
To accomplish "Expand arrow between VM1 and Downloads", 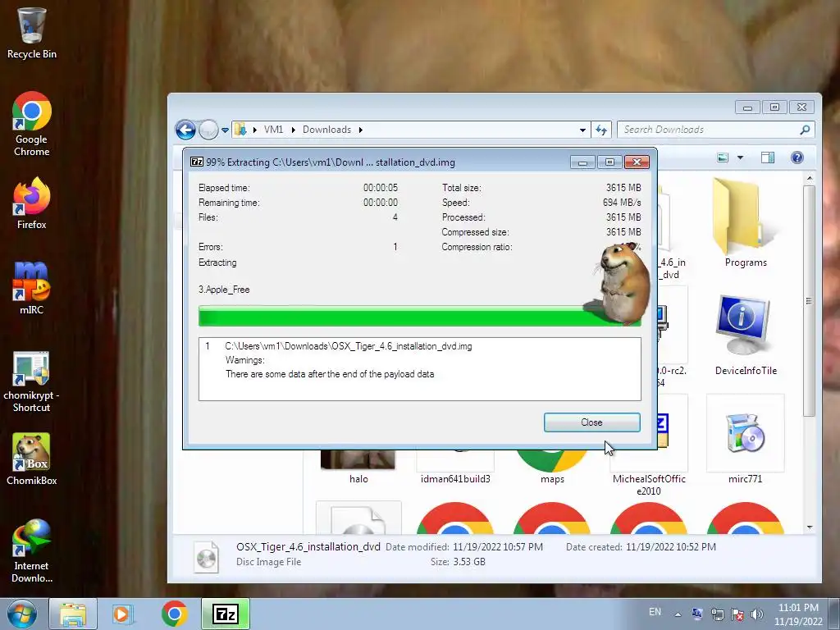I will [293, 130].
